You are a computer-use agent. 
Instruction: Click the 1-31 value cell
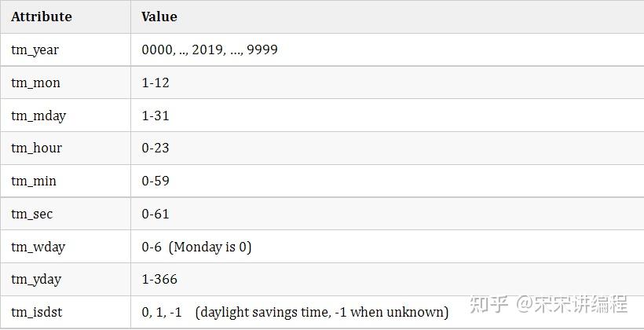[x=156, y=115]
